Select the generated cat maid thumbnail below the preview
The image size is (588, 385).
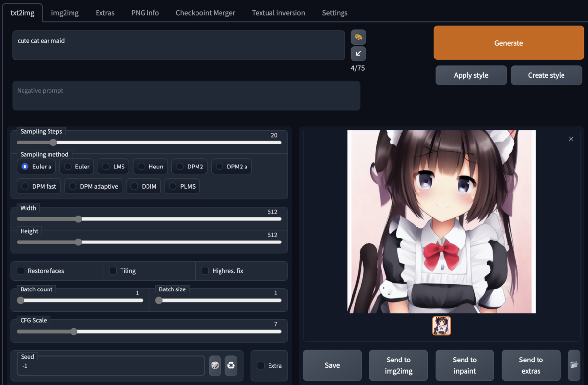point(441,325)
